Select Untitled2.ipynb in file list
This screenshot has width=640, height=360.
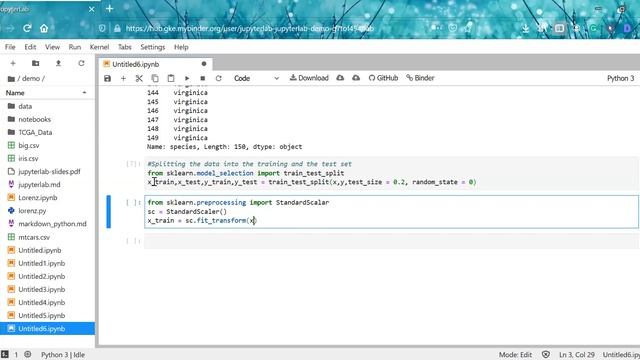pos(47,276)
